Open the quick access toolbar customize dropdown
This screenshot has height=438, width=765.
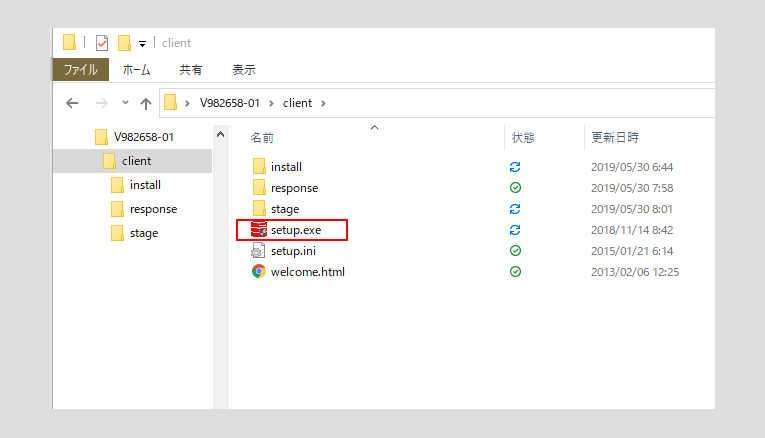(x=143, y=44)
